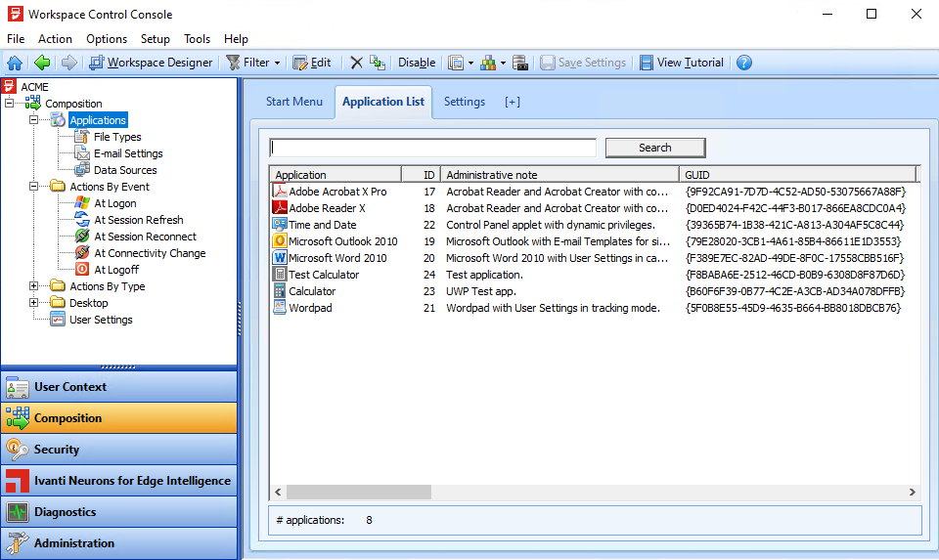Click the scroll right arrow of list

[912, 492]
